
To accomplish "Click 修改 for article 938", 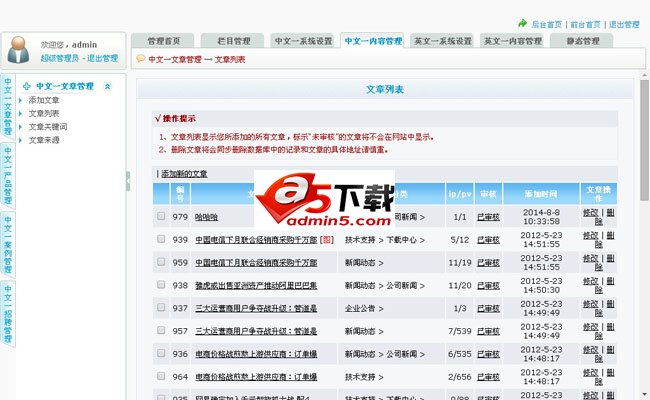I will pos(591,281).
